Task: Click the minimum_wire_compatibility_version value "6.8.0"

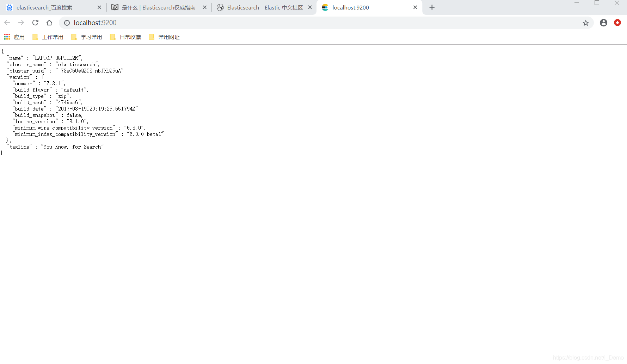Action: coord(134,128)
